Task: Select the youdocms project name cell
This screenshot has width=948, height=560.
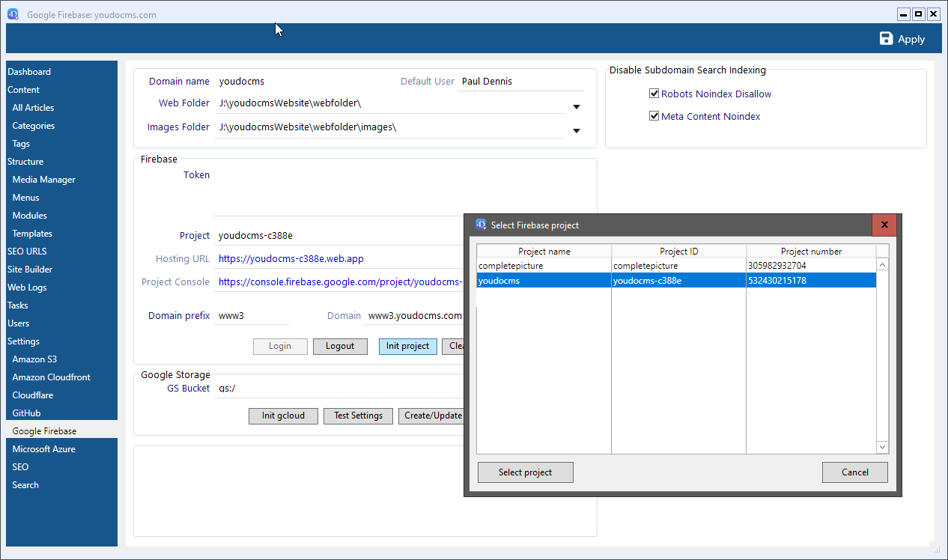Action: click(x=544, y=281)
